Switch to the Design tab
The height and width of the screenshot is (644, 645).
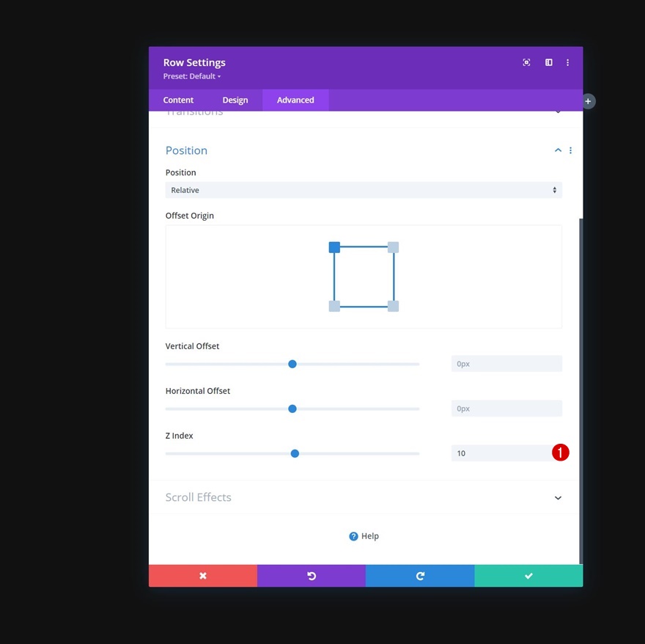(235, 100)
